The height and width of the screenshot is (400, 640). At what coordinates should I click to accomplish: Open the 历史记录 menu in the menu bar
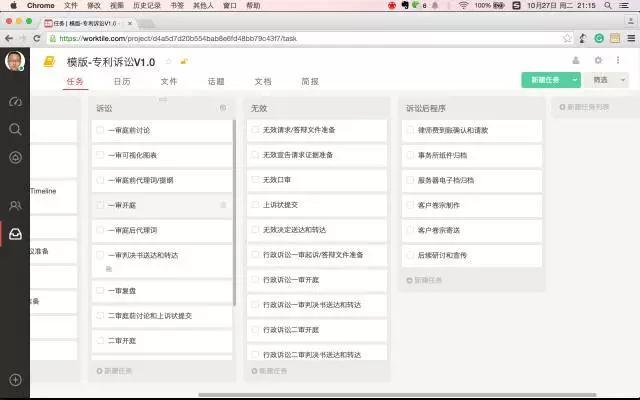point(147,6)
